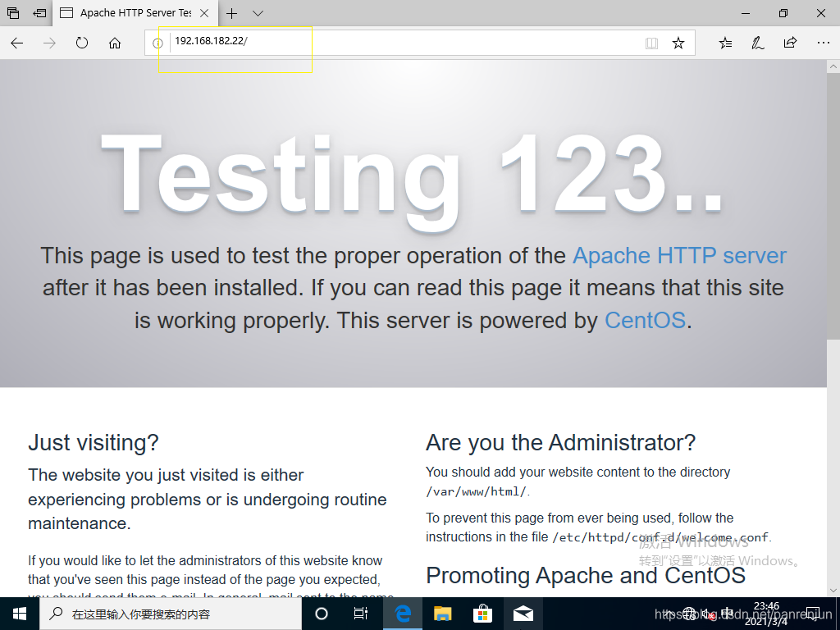Open the Mail app from taskbar
840x630 pixels.
(x=523, y=614)
